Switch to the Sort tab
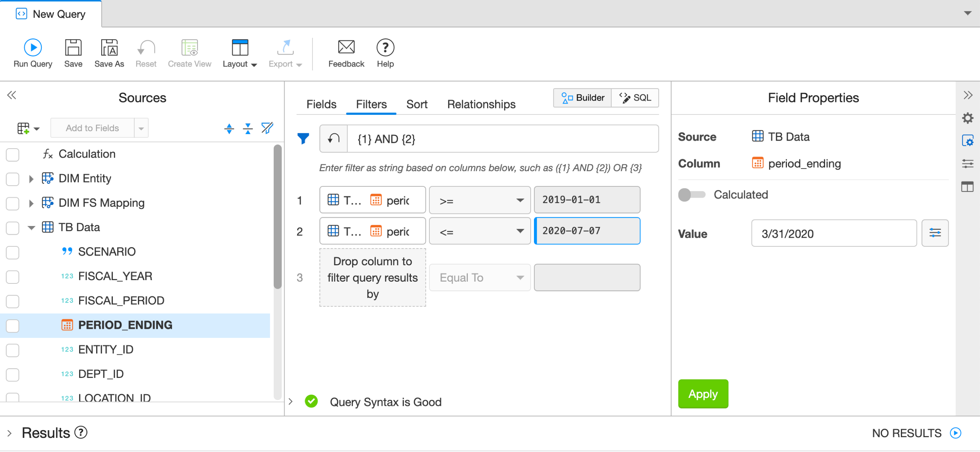The width and height of the screenshot is (980, 452). tap(417, 104)
